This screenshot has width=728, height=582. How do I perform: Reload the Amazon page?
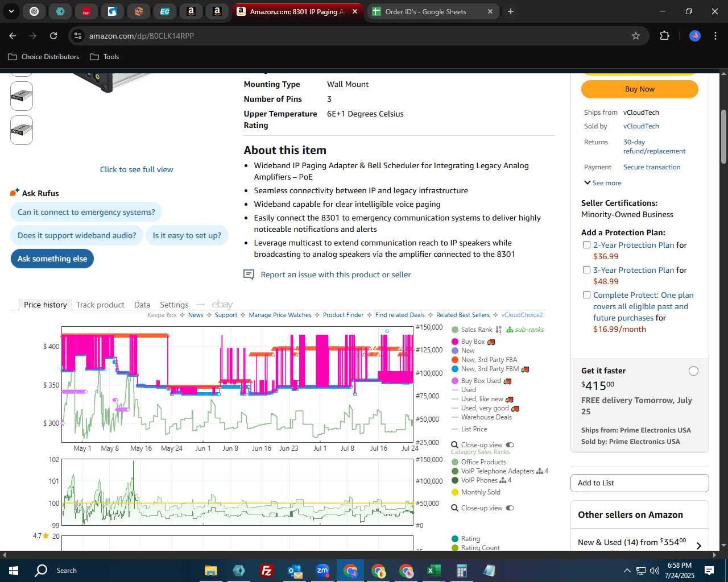coord(53,36)
